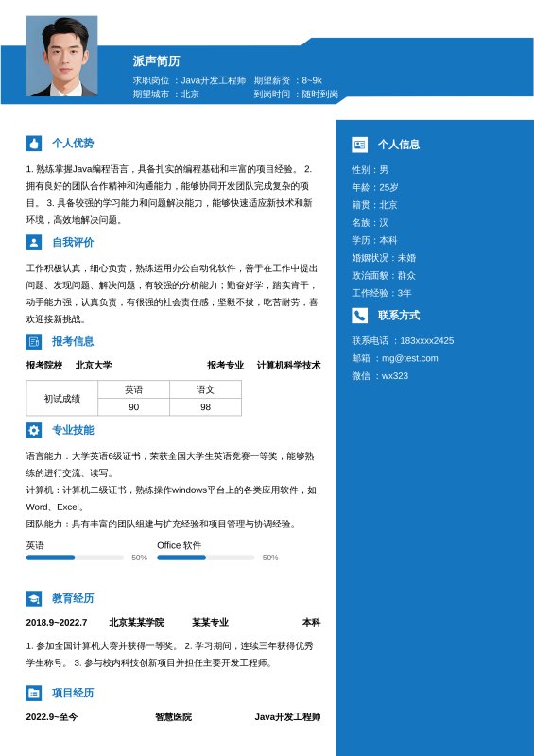Click the 到岗时间 随时到岗 text
Image resolution: width=534 pixels, height=756 pixels.
[x=296, y=94]
